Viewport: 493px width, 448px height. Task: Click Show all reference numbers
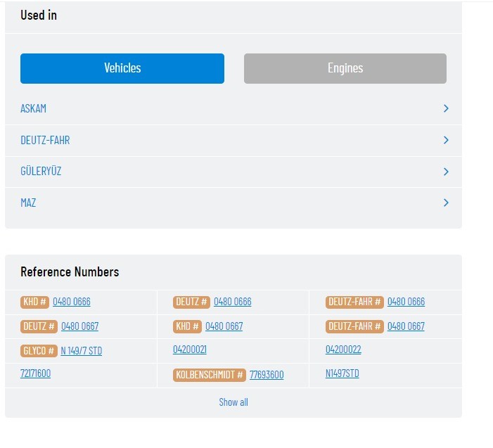[x=233, y=402]
